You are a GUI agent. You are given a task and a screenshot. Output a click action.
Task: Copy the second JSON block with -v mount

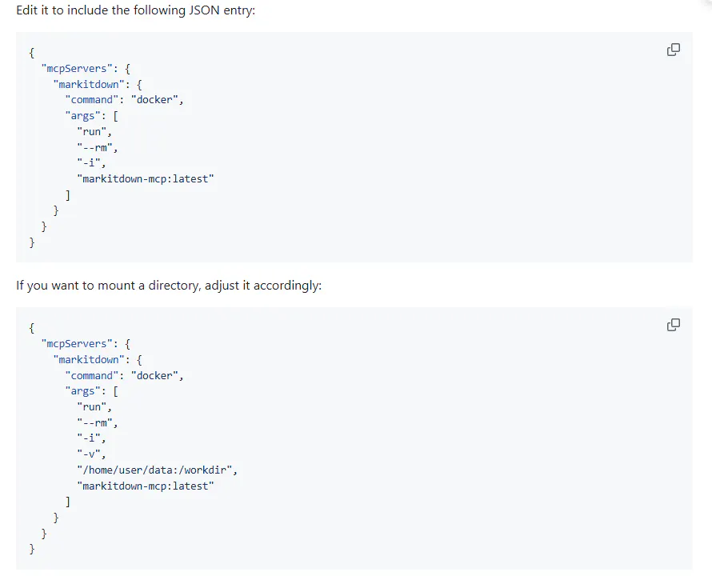pyautogui.click(x=673, y=325)
